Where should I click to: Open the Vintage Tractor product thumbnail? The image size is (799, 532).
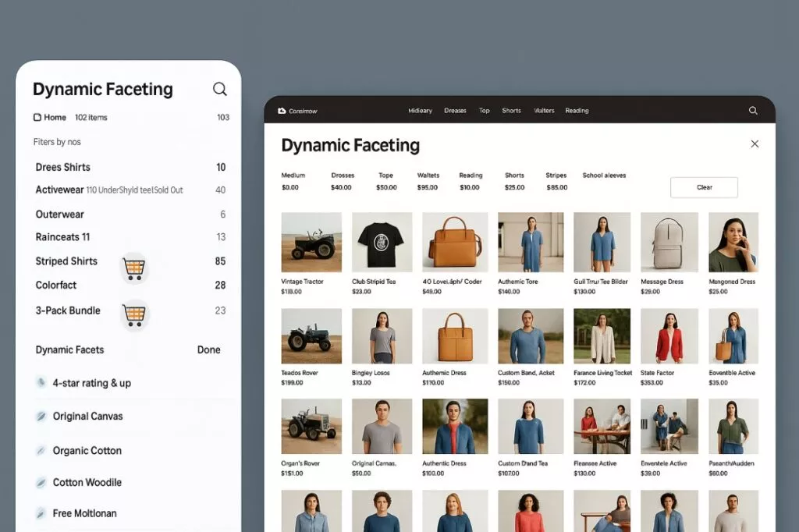pos(311,242)
